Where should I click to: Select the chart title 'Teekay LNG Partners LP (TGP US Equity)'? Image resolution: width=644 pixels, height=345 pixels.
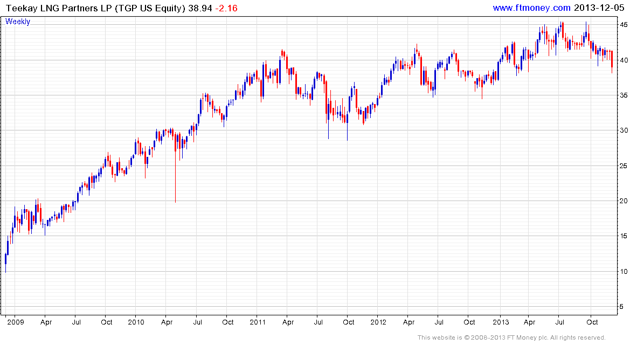pyautogui.click(x=96, y=8)
